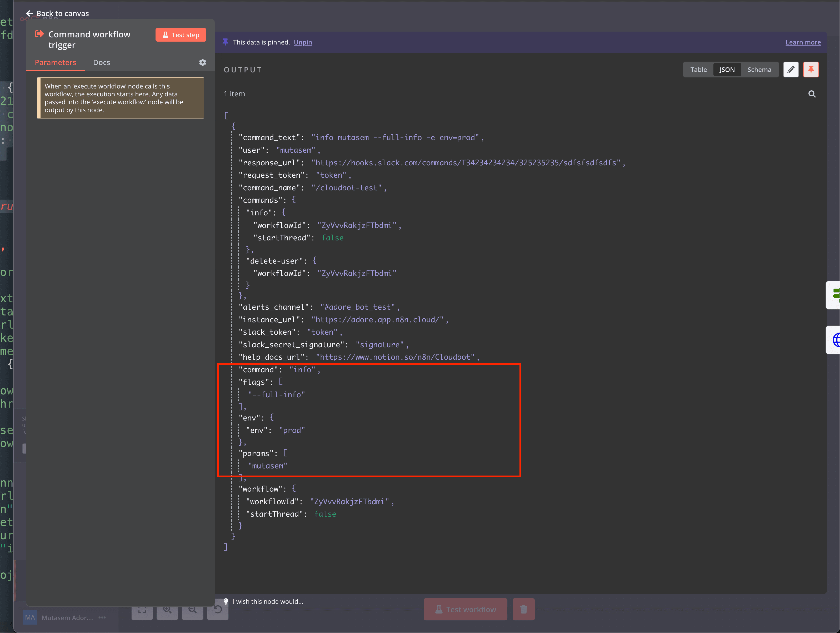This screenshot has width=840, height=633.
Task: Click the Test workflow button
Action: coord(465,609)
